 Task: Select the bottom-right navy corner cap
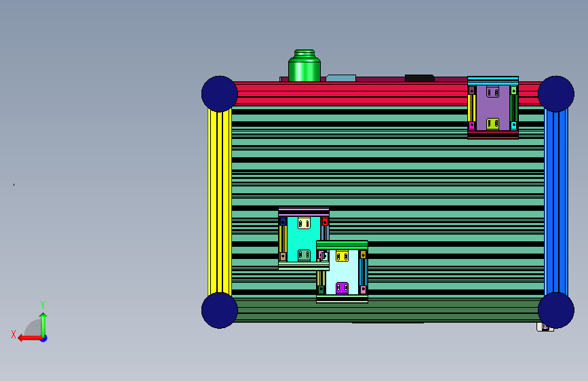[555, 310]
